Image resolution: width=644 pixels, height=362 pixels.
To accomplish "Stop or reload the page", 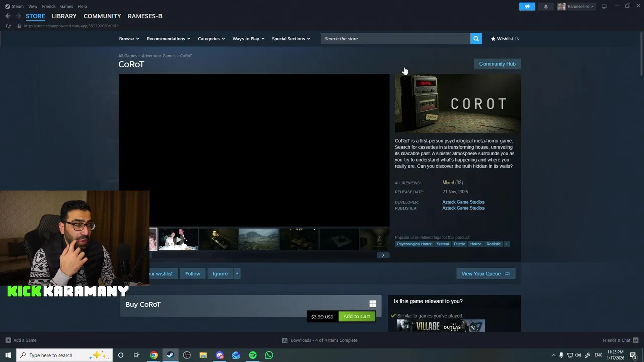I will (8, 26).
